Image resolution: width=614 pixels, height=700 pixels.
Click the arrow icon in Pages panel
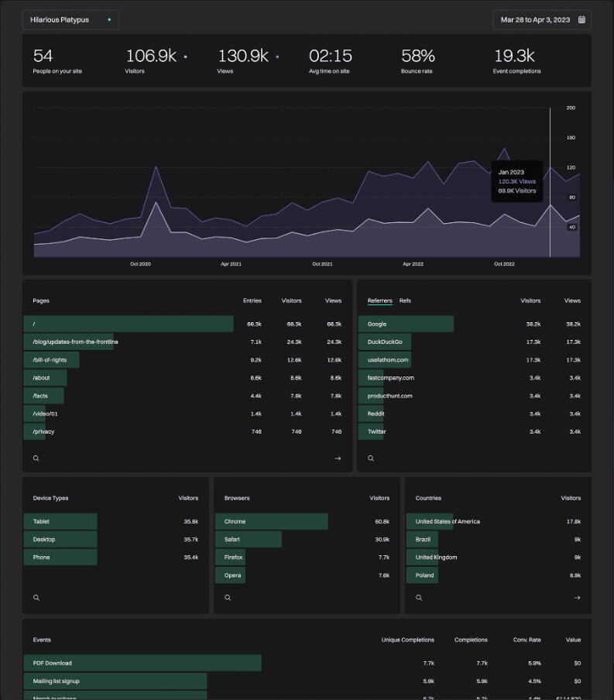pos(338,458)
